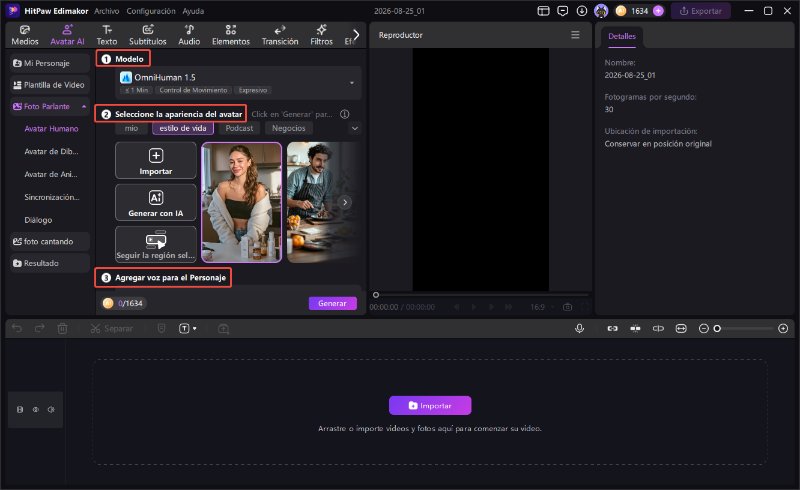Image resolution: width=800 pixels, height=490 pixels.
Task: Open layout switcher icon in title bar
Action: [x=543, y=11]
